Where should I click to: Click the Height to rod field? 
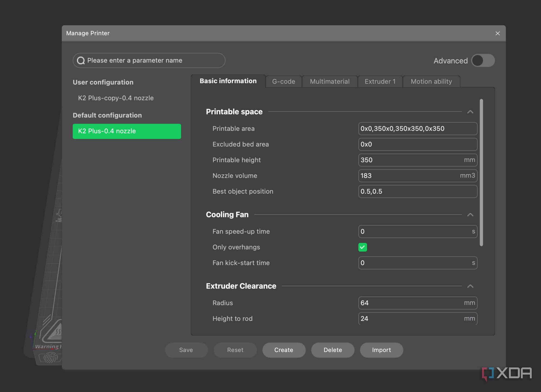click(418, 319)
